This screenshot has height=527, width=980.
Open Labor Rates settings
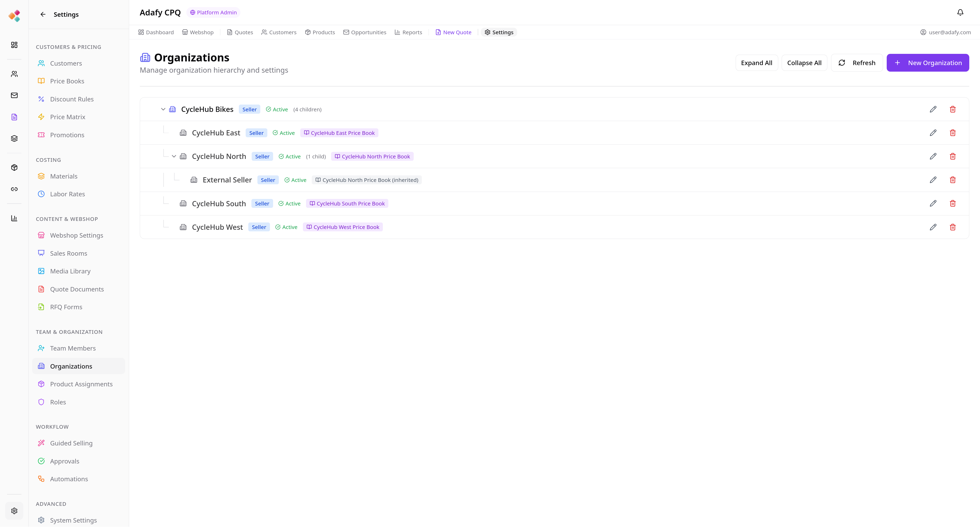click(x=79, y=194)
